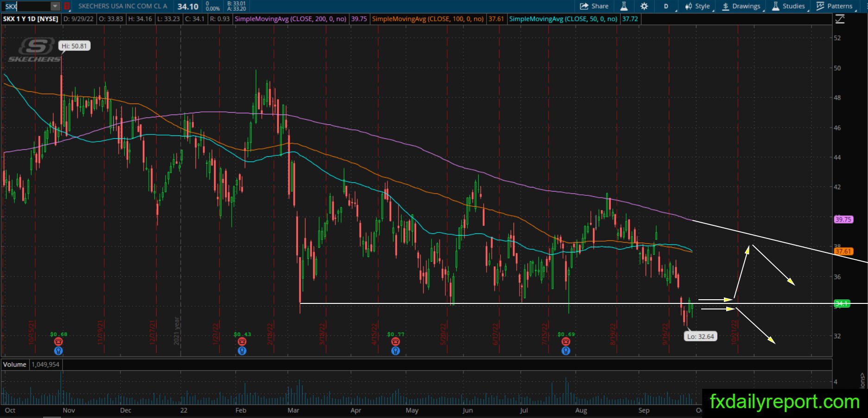Screen dimensions: 868x418
Task: Open the symbol selector dropdown arrow
Action: click(x=55, y=6)
